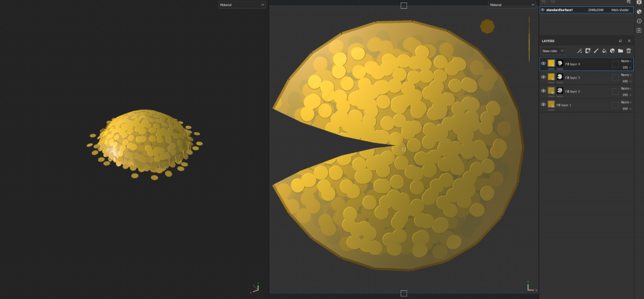Hide Fill layer 2 with eye icon
644x299 pixels.
pyautogui.click(x=543, y=91)
